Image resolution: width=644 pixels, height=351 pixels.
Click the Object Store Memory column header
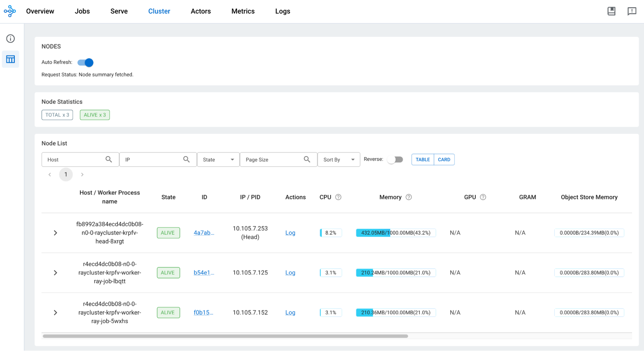point(589,197)
